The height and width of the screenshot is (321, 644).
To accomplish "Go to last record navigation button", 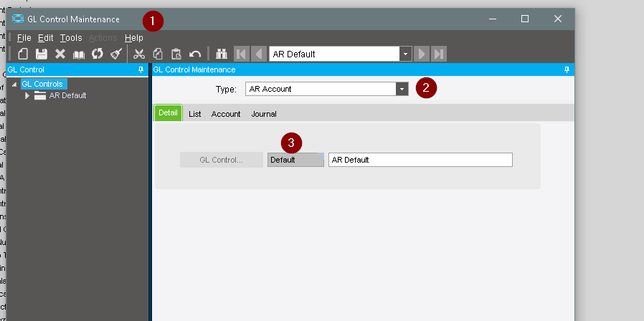I will pyautogui.click(x=439, y=54).
